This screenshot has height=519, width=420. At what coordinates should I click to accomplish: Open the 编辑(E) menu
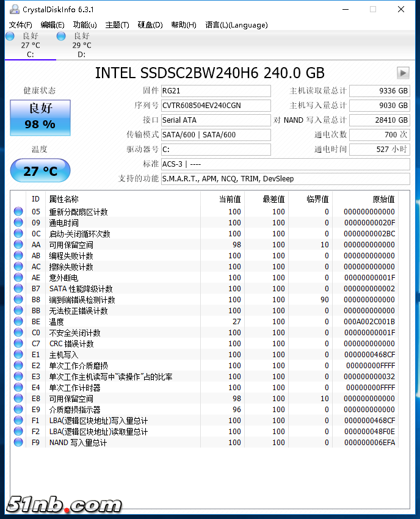coord(52,25)
